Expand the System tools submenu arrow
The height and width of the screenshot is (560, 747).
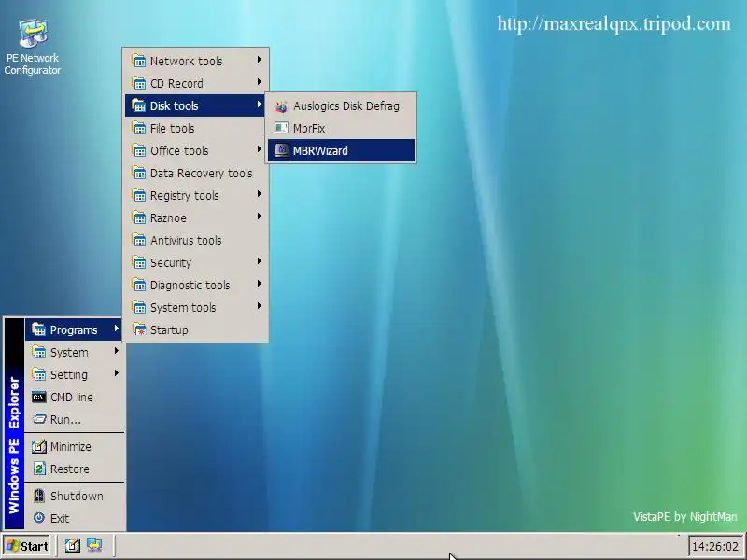click(x=260, y=306)
